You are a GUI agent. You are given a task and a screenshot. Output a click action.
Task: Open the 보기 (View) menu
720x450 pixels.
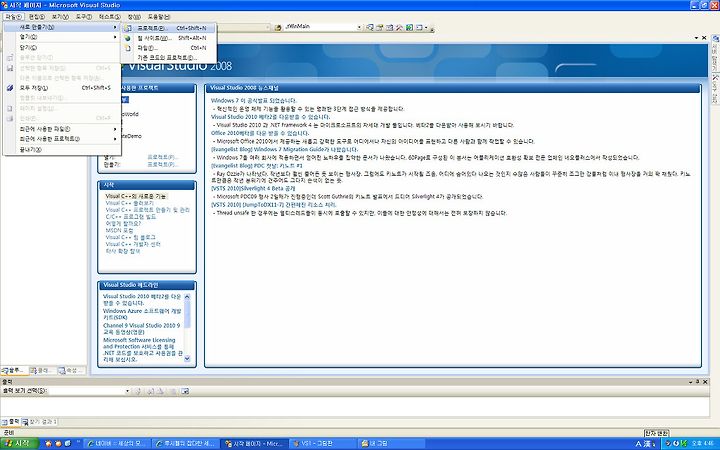[x=60, y=17]
